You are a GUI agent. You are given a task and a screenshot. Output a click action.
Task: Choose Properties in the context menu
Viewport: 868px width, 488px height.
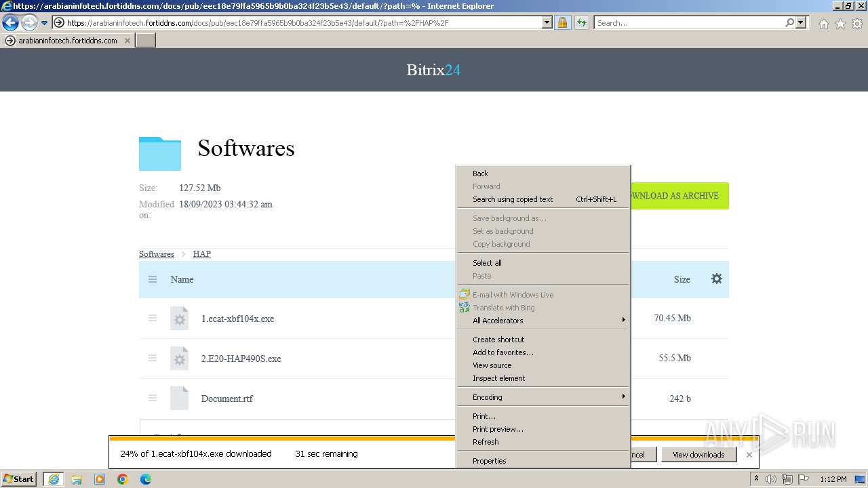[x=544, y=461]
